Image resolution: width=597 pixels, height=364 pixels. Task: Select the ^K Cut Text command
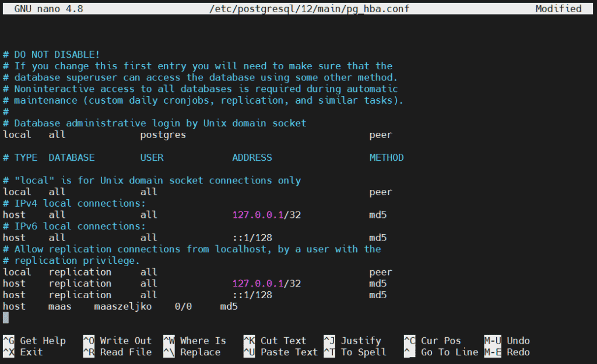click(x=275, y=341)
